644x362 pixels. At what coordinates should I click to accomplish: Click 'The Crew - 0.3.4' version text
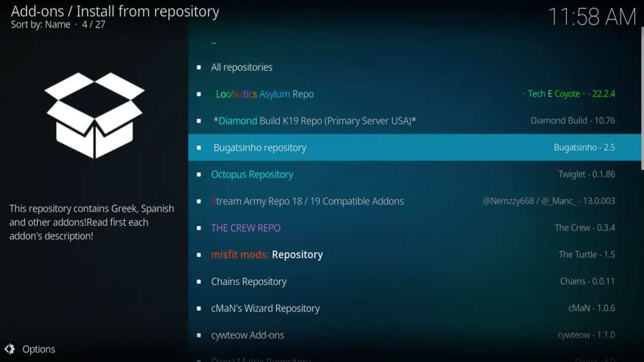[x=585, y=228]
